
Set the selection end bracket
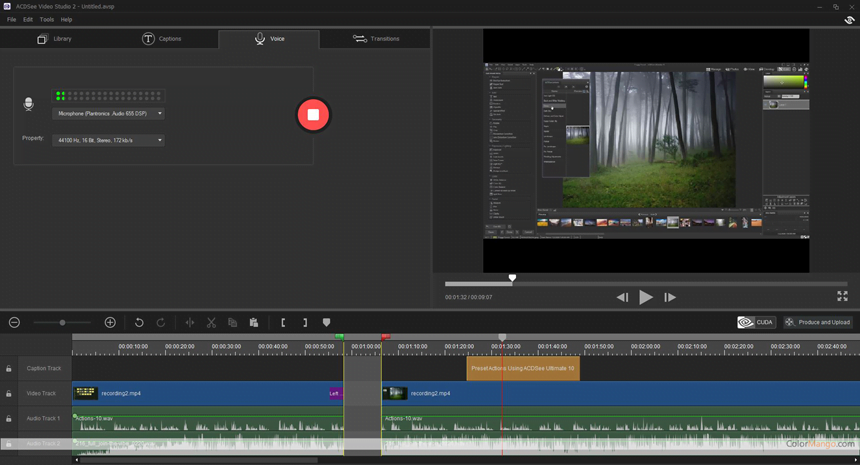point(305,322)
